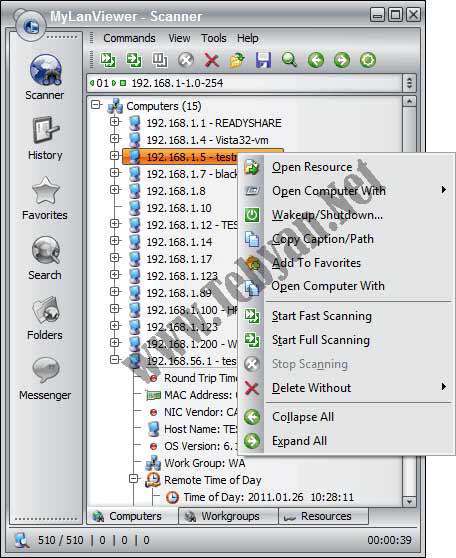Image resolution: width=456 pixels, height=558 pixels.
Task: Expand the 192.168.1.14 node
Action: [x=114, y=241]
